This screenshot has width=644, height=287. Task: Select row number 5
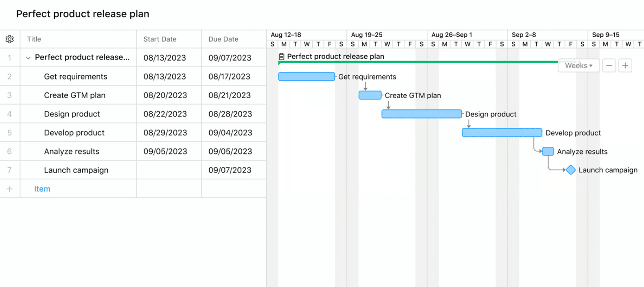[10, 133]
